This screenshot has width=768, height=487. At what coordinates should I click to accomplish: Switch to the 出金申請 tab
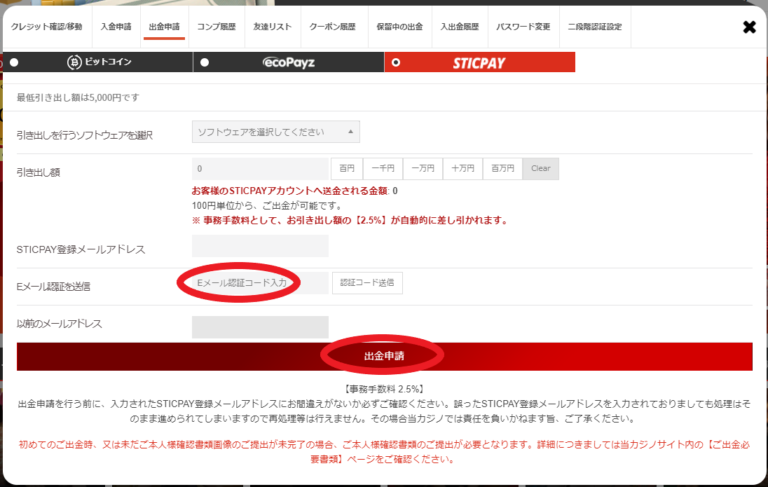164,26
